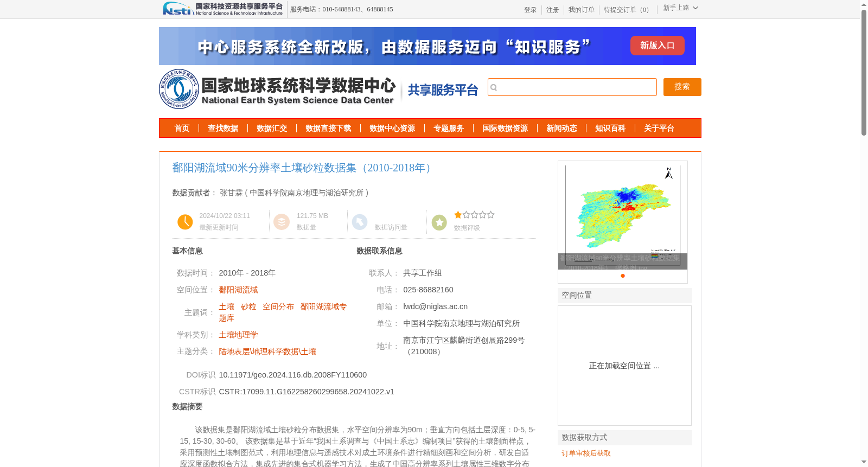
Task: Open the 新闻动态 menu
Action: [561, 129]
